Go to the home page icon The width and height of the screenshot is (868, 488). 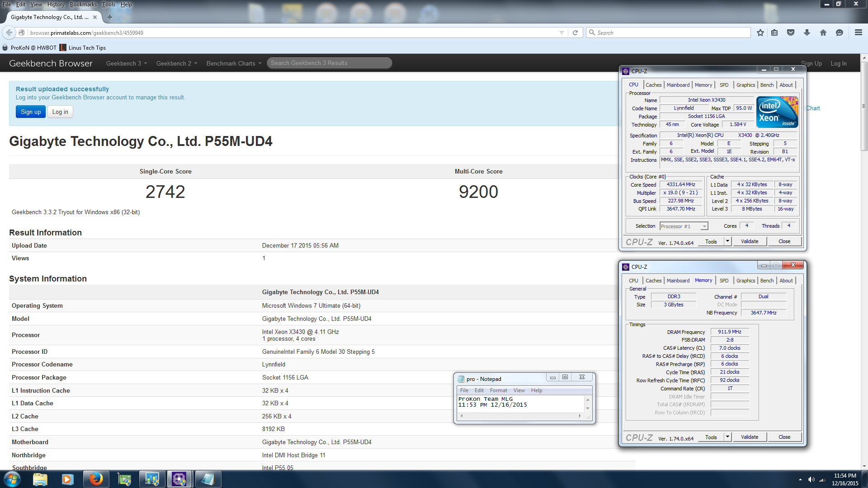click(823, 33)
